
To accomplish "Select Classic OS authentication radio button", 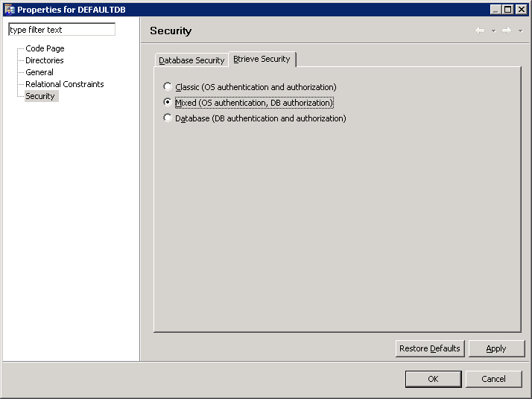I will coord(167,86).
